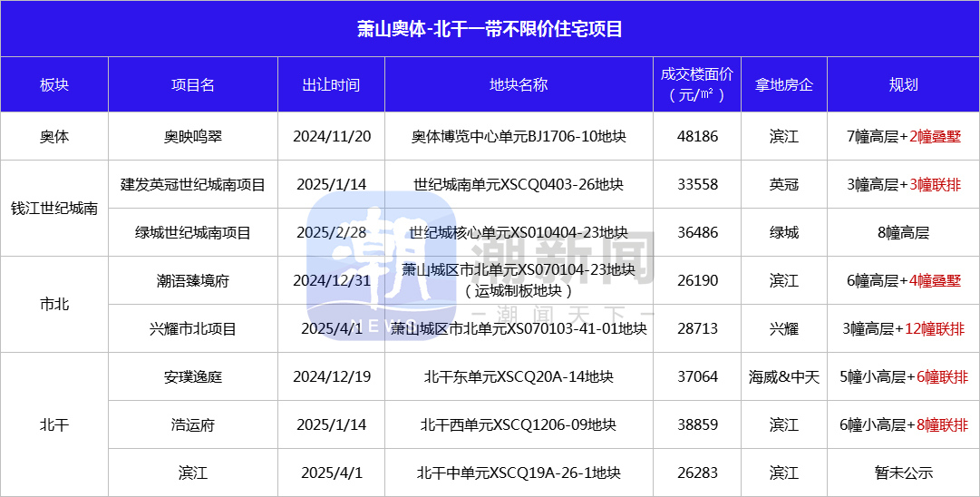Click developer 滨江 in 奥映鸣翠 row
Viewport: 980px width, 497px height.
point(784,136)
